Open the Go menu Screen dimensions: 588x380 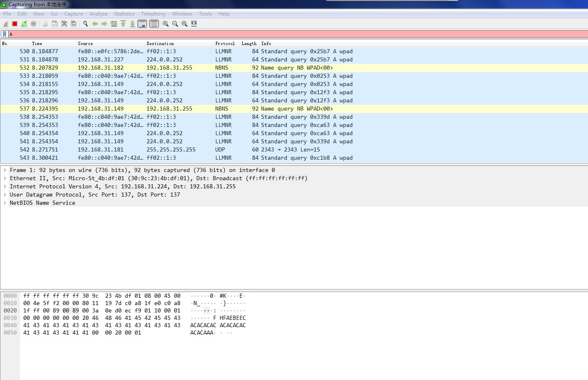click(x=54, y=14)
